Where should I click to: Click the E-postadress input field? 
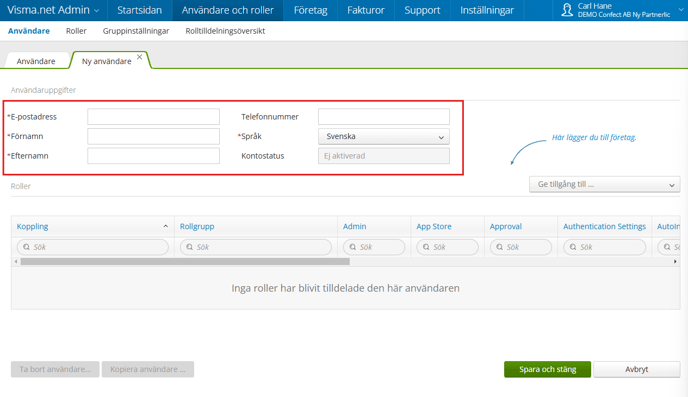[x=154, y=117]
